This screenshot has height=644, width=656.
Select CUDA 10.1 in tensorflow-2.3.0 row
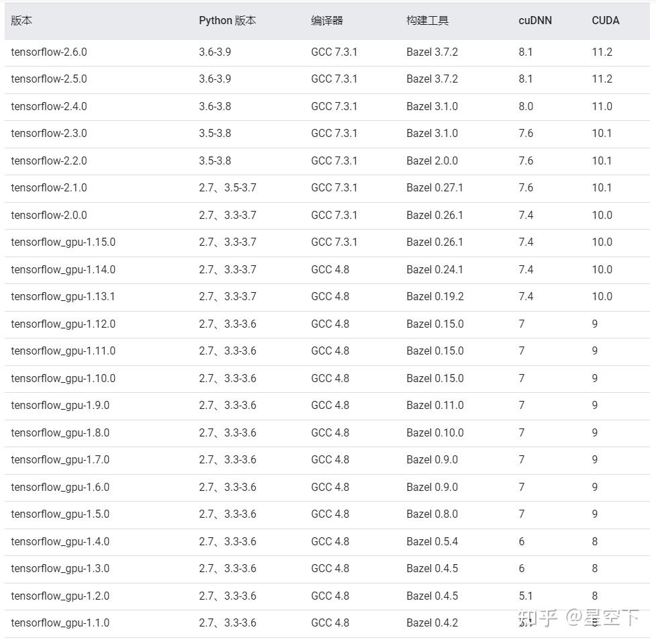tap(602, 133)
